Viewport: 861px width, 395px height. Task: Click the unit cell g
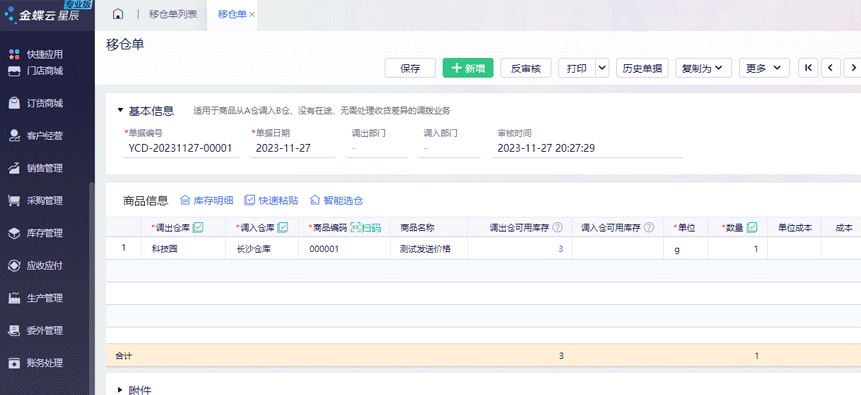685,248
